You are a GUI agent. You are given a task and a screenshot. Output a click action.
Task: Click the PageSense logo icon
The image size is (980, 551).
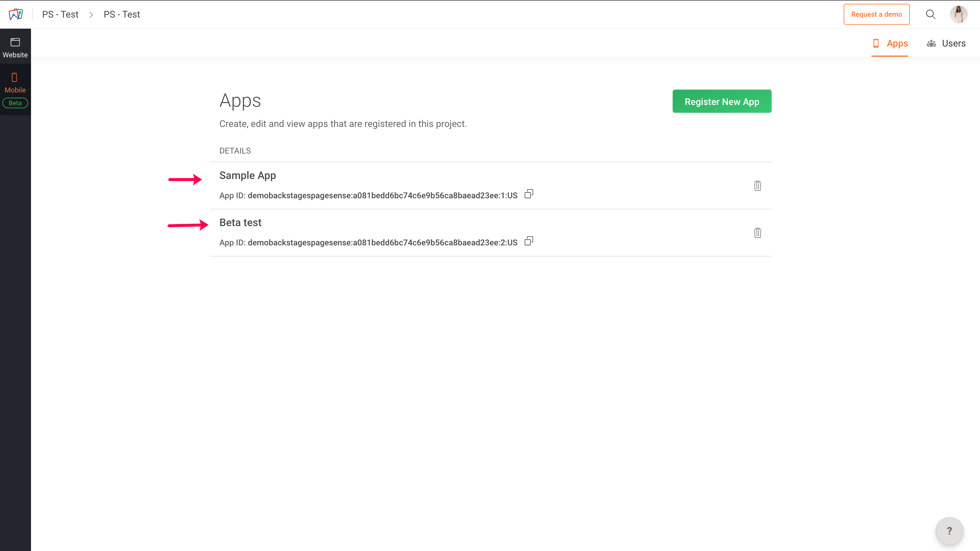click(x=16, y=14)
